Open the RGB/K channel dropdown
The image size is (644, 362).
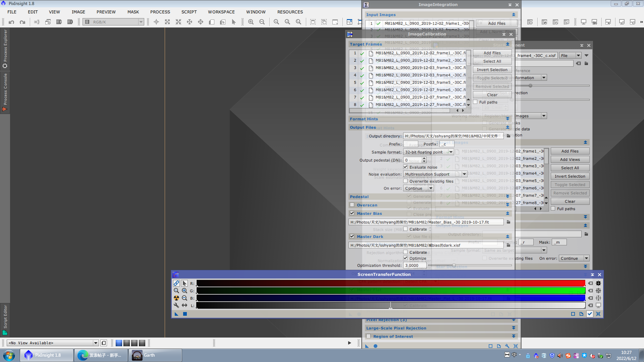pos(114,22)
